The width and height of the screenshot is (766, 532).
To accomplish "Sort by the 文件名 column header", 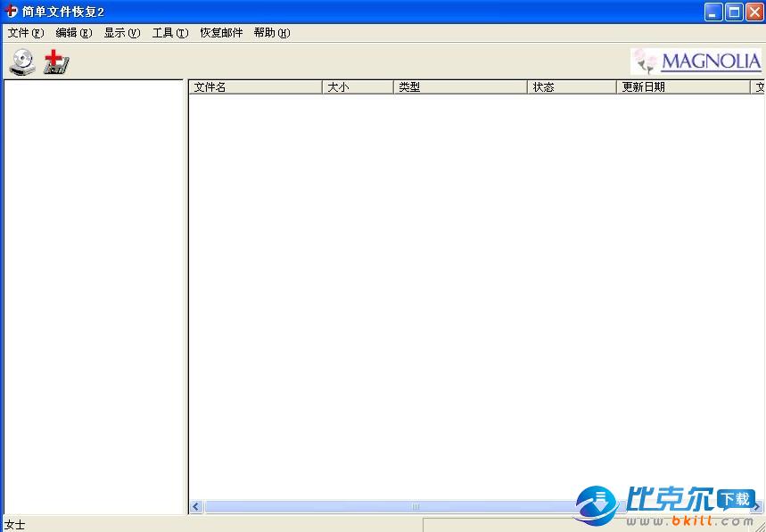I will 255,87.
